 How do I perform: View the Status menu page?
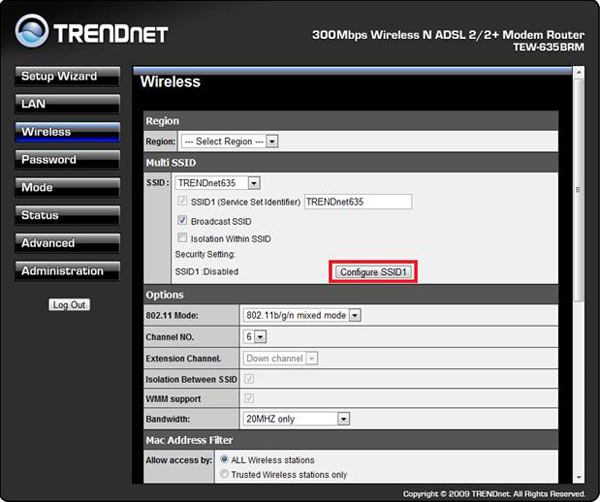67,215
